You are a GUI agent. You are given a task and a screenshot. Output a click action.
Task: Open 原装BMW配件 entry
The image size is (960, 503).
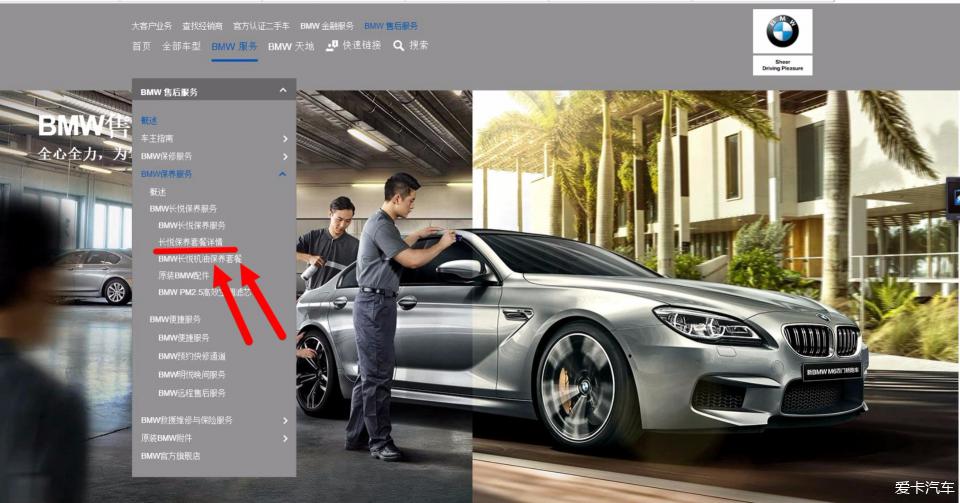point(184,276)
